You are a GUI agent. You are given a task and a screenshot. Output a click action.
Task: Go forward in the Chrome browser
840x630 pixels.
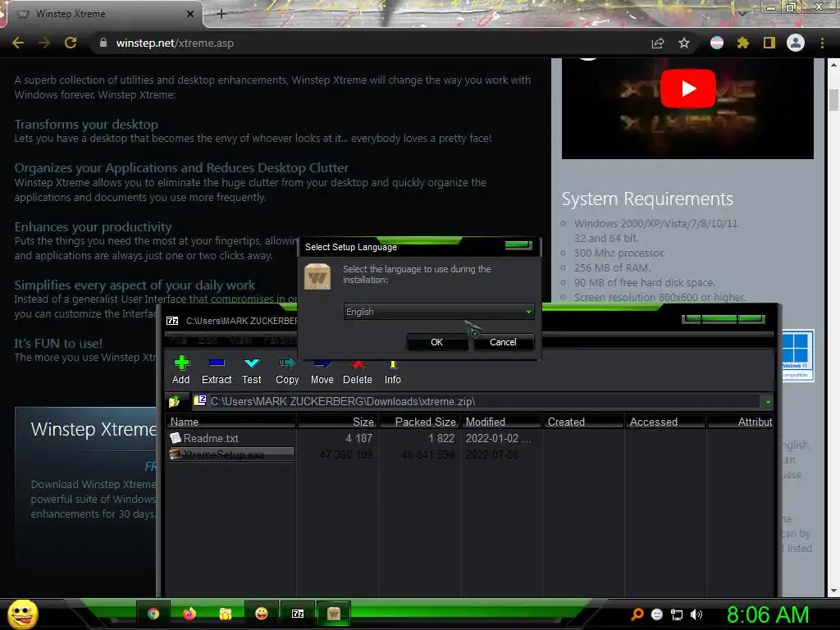[x=44, y=43]
